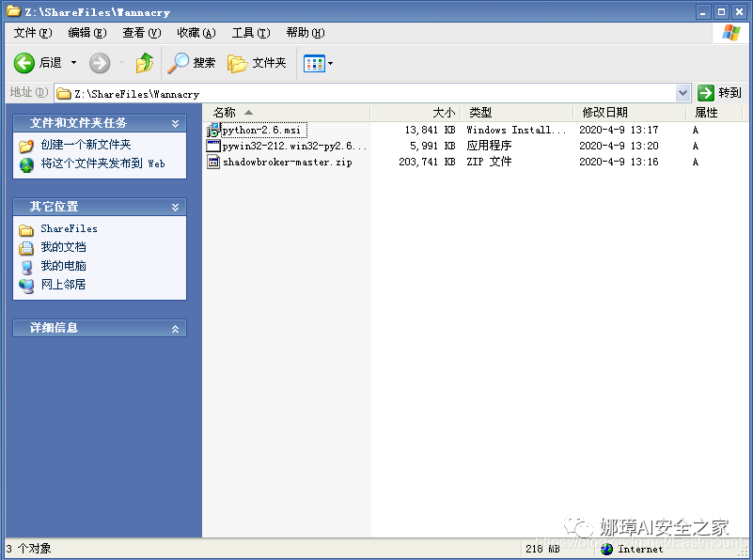The width and height of the screenshot is (753, 560).
Task: Click the 13,841 KB size cell
Action: (x=430, y=130)
